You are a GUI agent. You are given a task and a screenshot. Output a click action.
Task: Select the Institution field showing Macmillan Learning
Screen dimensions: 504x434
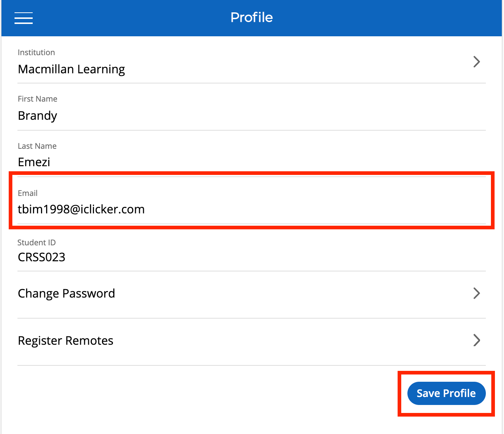[x=72, y=69]
